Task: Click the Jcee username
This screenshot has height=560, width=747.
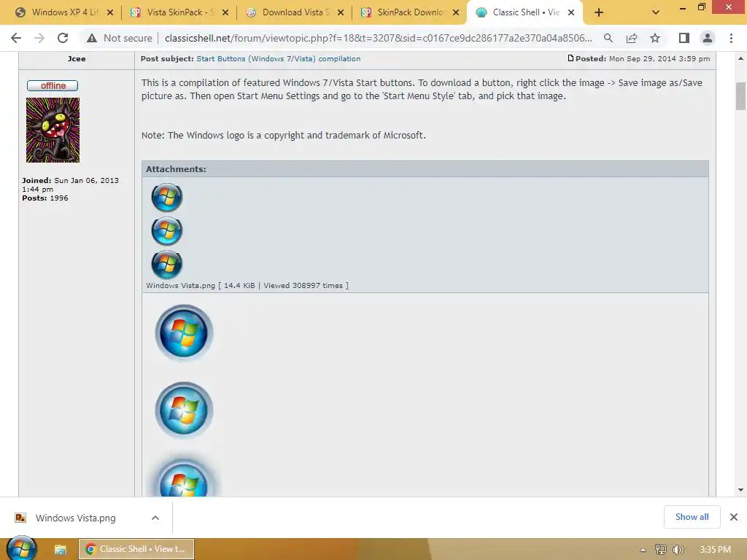Action: click(x=76, y=58)
